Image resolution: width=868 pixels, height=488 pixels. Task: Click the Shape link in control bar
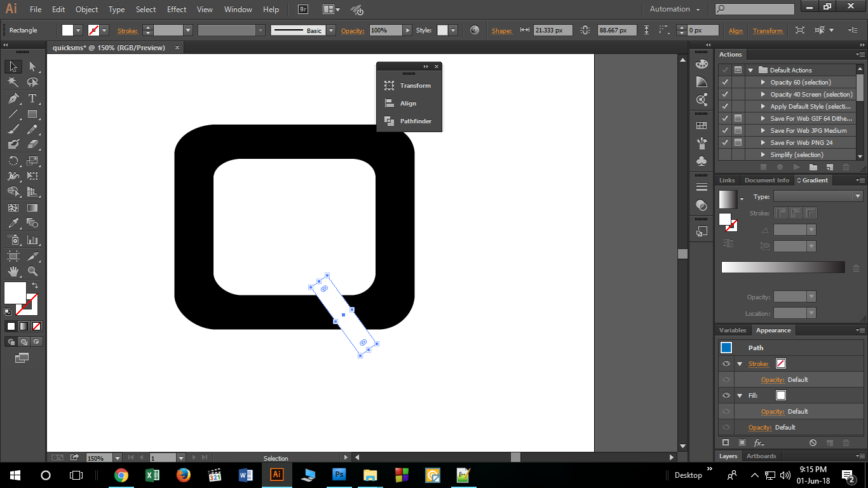(501, 30)
